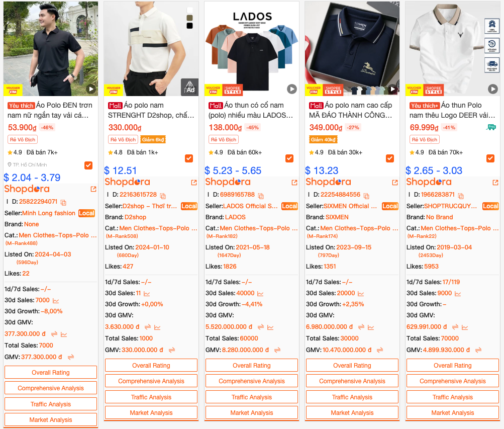The height and width of the screenshot is (429, 504).
Task: Open the Shopdora external link for the D2shop polo
Action: [194, 183]
